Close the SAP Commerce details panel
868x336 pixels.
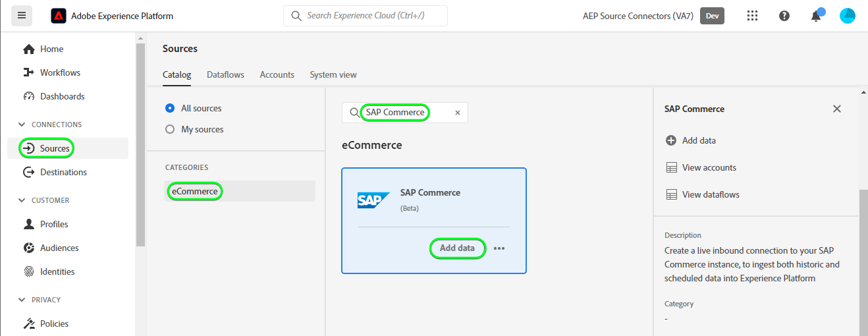(x=837, y=109)
